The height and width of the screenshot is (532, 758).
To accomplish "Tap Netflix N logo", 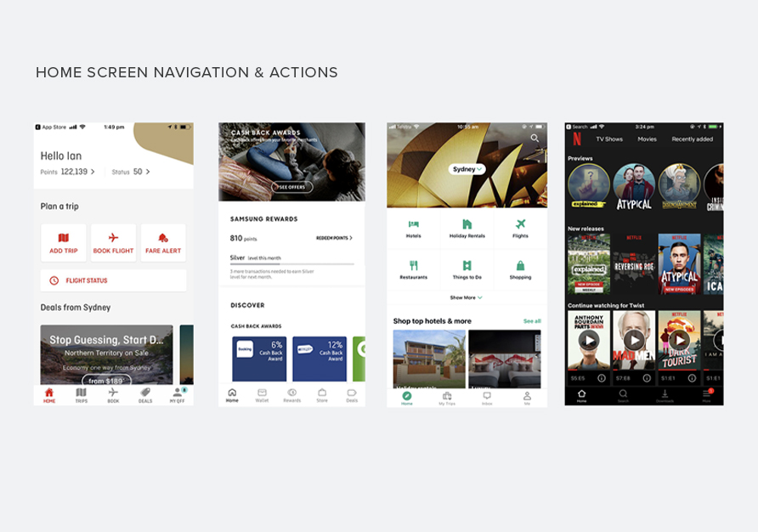I will pos(577,139).
